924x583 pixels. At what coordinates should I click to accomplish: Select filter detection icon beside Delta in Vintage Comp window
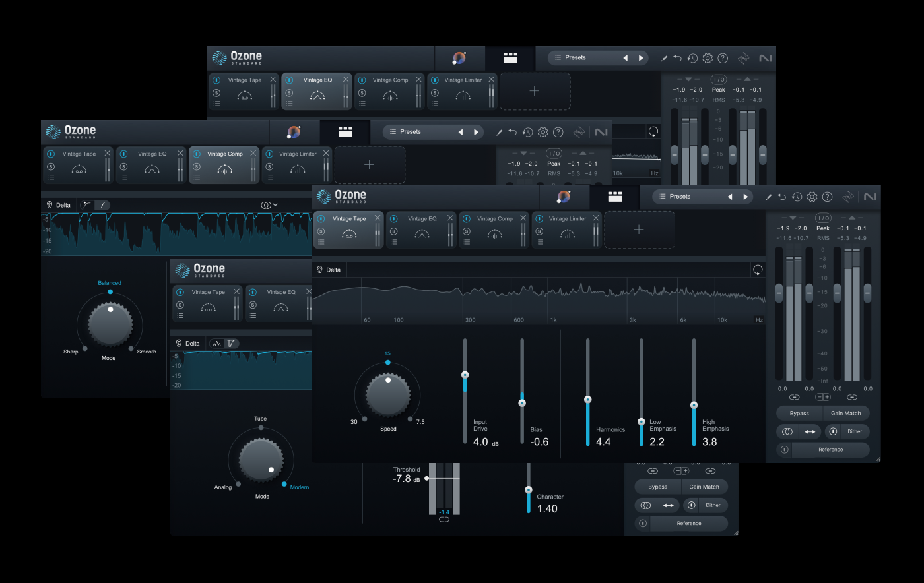pos(102,205)
